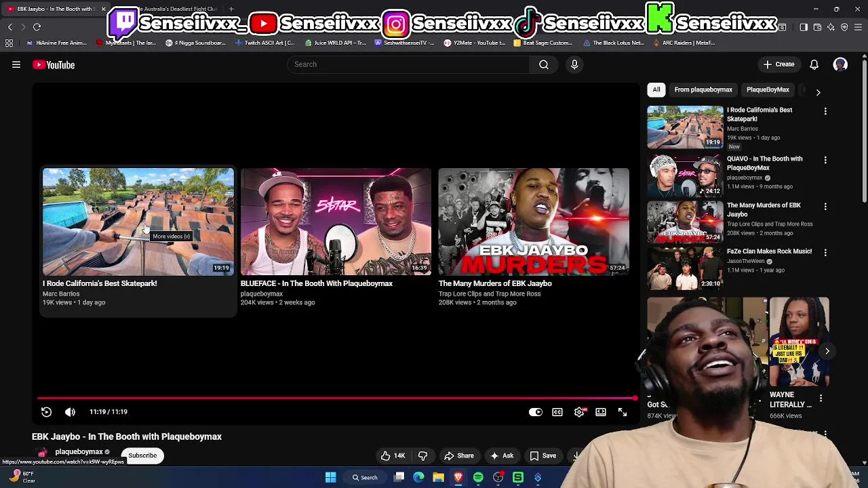Image resolution: width=868 pixels, height=488 pixels.
Task: Open Spotify from the taskbar
Action: pos(478,478)
